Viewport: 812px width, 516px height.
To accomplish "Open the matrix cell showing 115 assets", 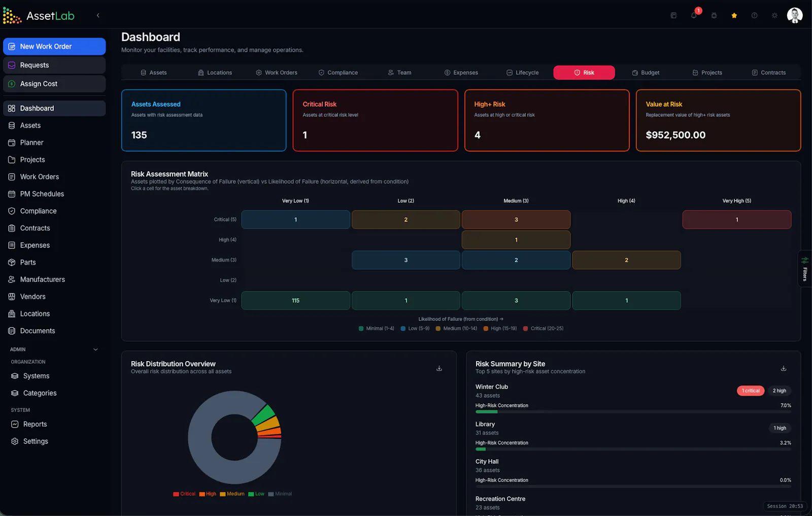I will pyautogui.click(x=295, y=301).
